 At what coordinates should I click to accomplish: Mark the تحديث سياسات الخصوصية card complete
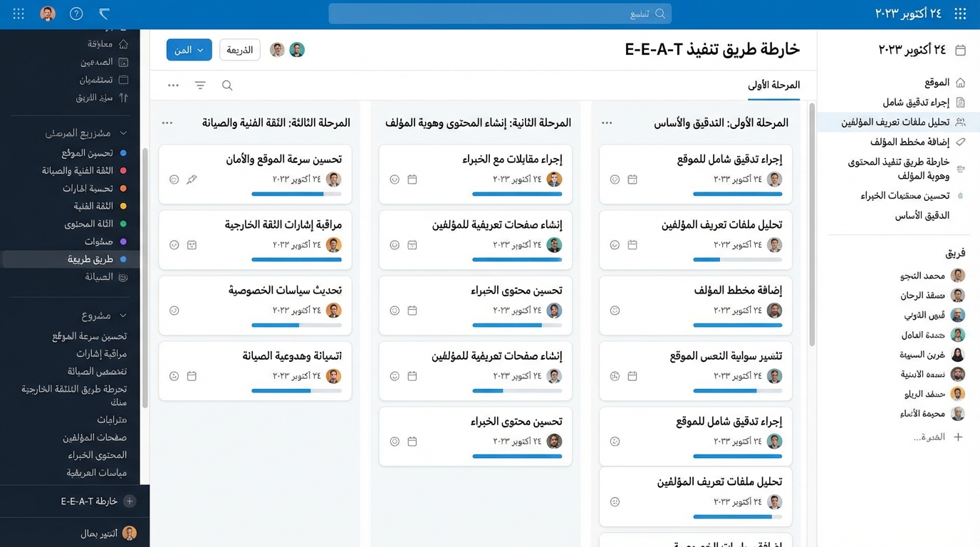(x=174, y=311)
